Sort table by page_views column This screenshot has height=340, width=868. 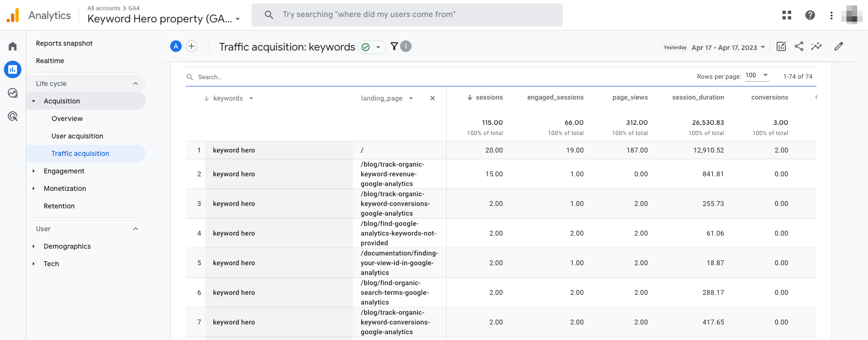pos(630,97)
